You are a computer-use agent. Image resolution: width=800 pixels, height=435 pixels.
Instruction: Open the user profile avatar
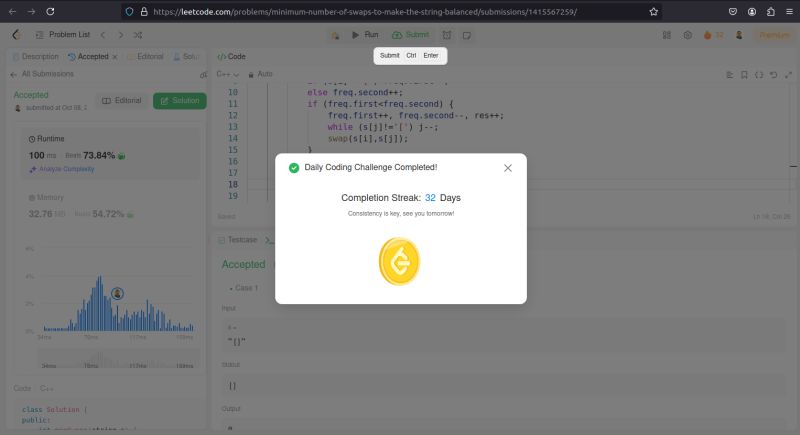tap(739, 35)
